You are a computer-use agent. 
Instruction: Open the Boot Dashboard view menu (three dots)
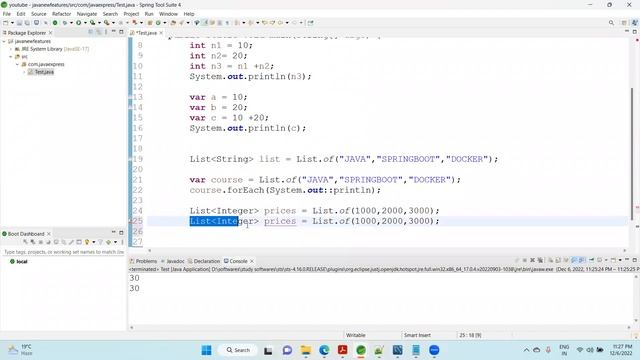click(122, 242)
